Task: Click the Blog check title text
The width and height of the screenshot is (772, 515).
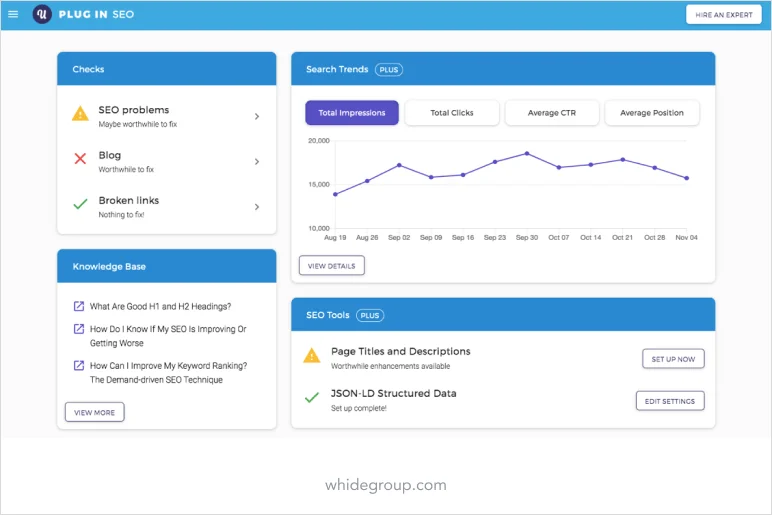Action: (x=110, y=155)
